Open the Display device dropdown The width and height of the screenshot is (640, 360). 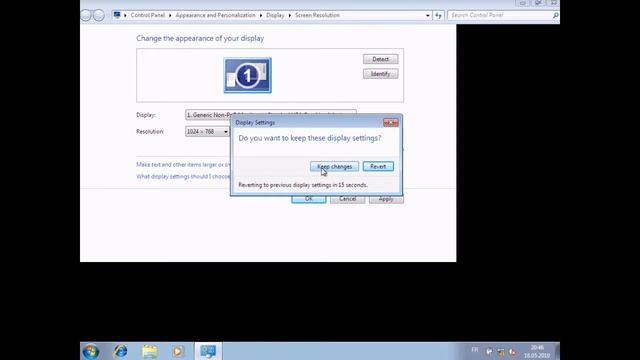click(x=271, y=115)
